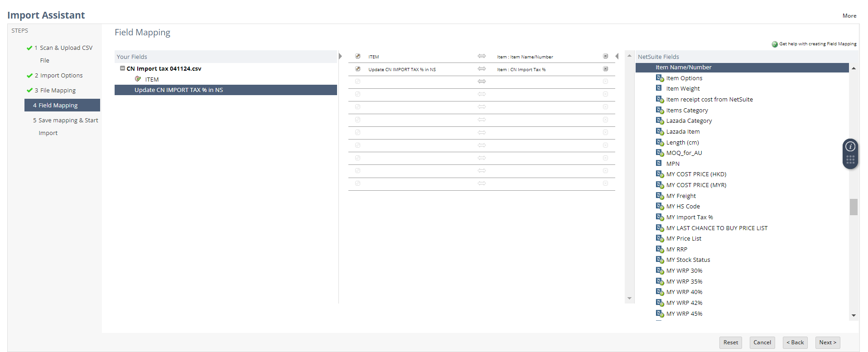868x352 pixels.
Task: Click the Lazada Category field icon
Action: tap(660, 121)
